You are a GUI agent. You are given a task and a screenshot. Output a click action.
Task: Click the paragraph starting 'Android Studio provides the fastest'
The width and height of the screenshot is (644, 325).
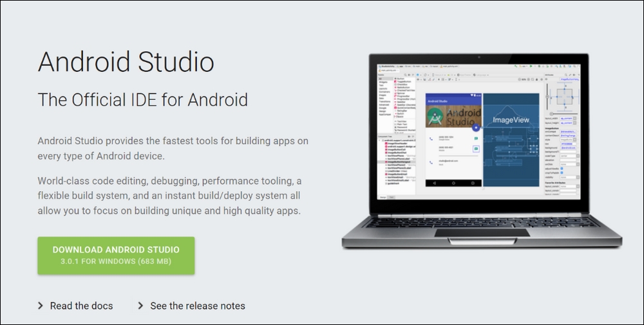tap(173, 148)
